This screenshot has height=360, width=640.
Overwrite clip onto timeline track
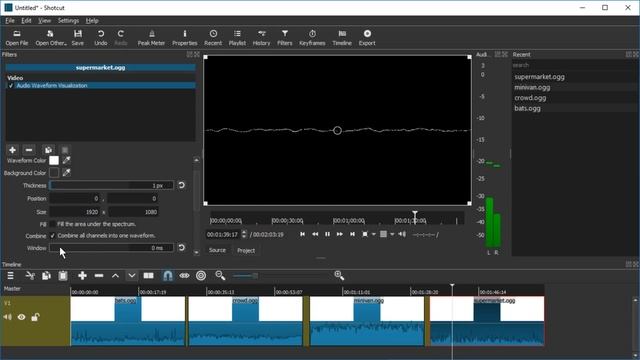tap(131, 276)
